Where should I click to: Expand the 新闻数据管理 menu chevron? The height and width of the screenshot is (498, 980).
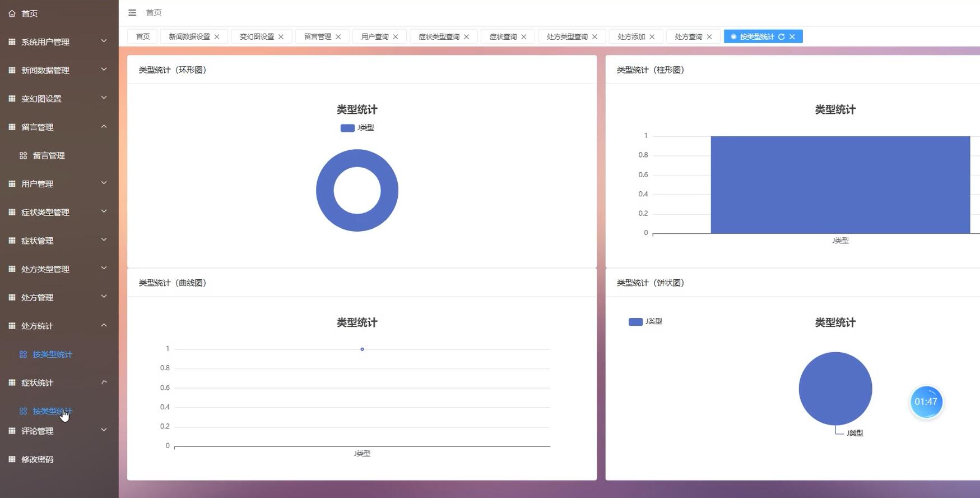coord(104,70)
